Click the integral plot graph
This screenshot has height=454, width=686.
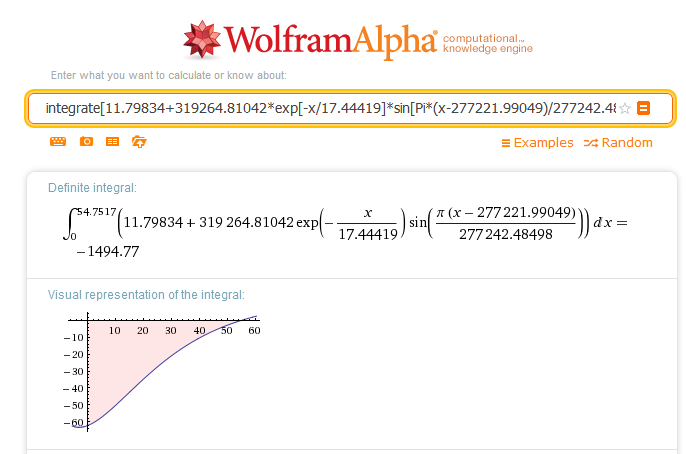pyautogui.click(x=162, y=372)
